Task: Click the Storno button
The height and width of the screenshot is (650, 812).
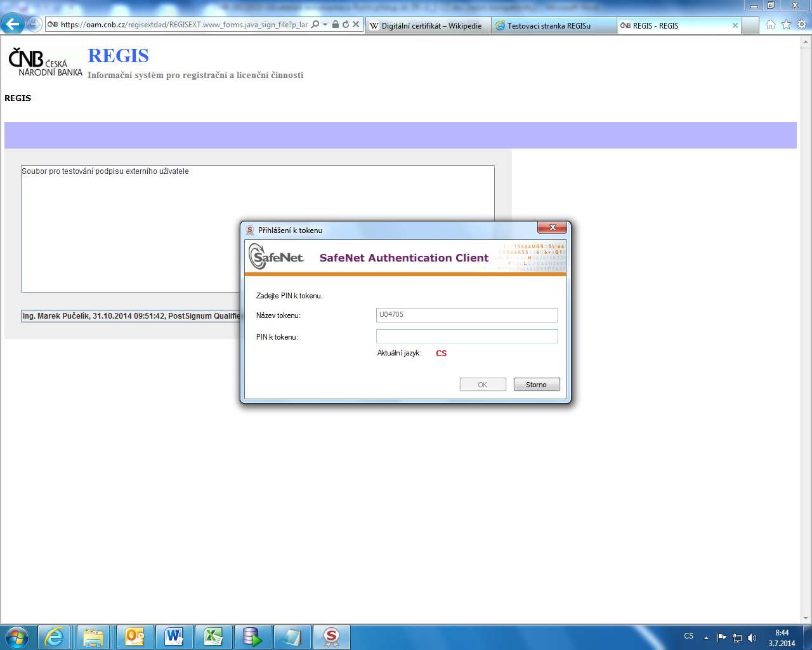Action: 537,385
